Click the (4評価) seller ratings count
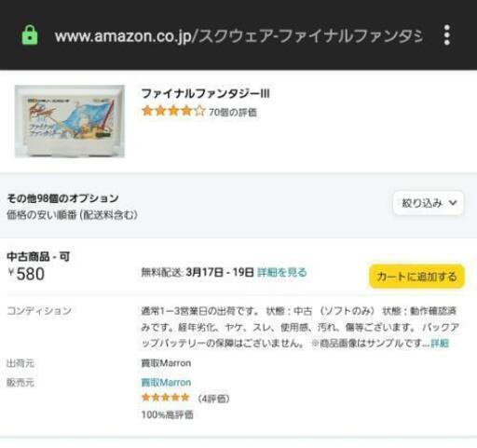Viewport: 477px width, 448px height. point(214,399)
